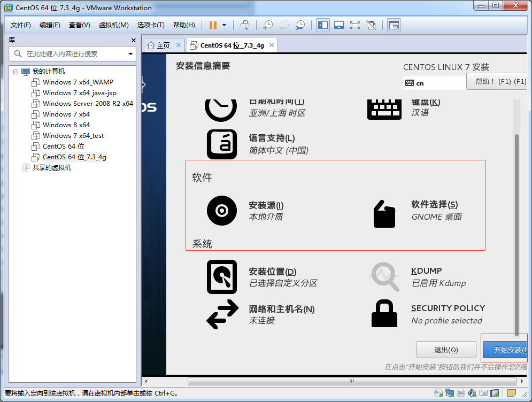
Task: Click the sound card status icon
Action: 472,393
